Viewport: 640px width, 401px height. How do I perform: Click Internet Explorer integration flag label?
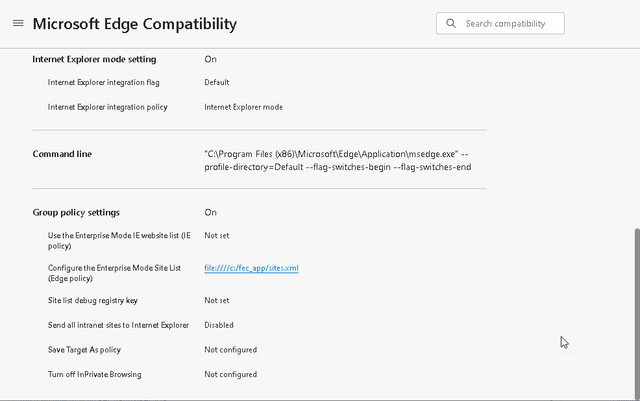[104, 82]
